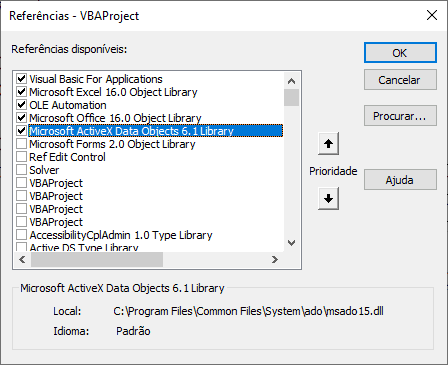Open the Procurar... browse dialog

tap(400, 116)
